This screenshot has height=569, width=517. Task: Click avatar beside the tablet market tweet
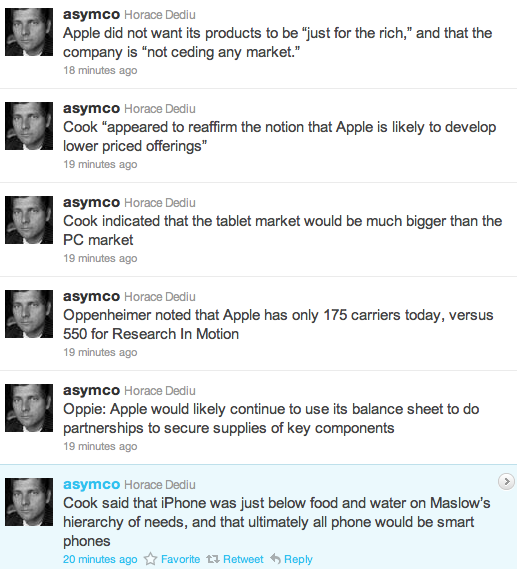point(29,220)
